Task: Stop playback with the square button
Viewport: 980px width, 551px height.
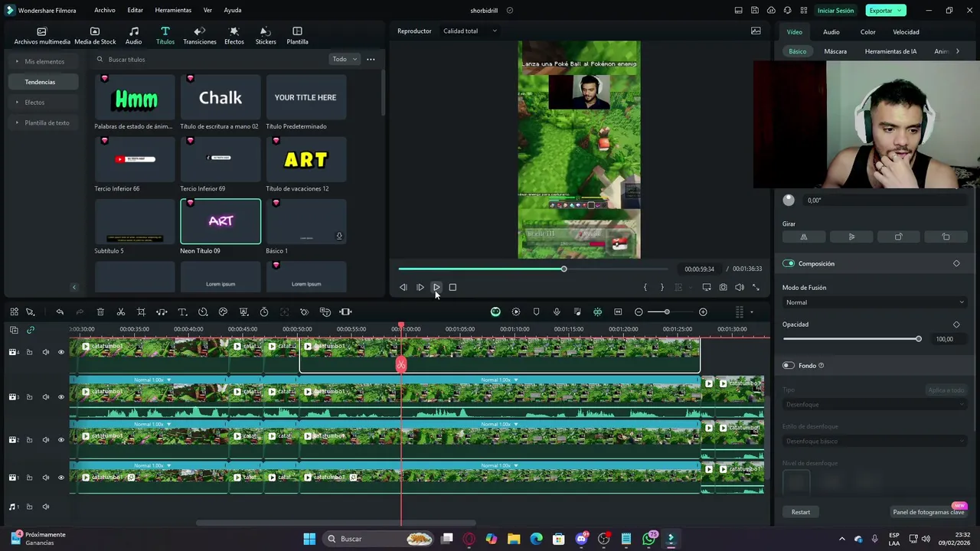Action: point(452,287)
